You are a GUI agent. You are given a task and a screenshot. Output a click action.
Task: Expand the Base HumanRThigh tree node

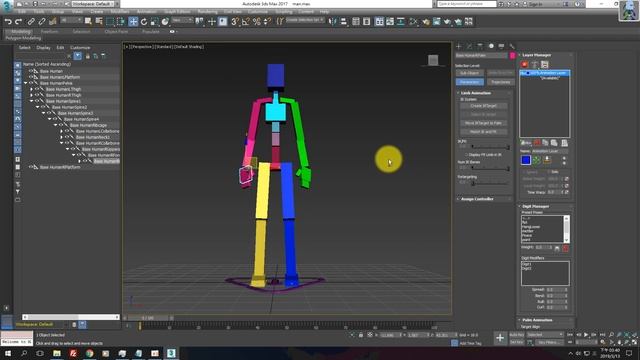(31, 95)
